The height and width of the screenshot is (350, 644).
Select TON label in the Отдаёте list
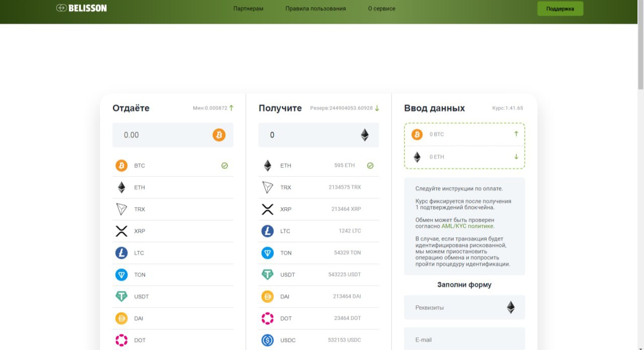[x=140, y=275]
